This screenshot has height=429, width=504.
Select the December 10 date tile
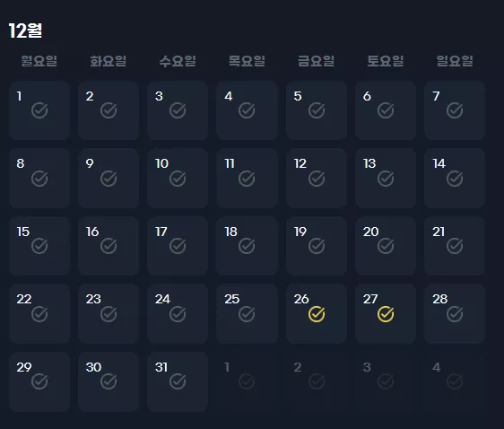(178, 179)
